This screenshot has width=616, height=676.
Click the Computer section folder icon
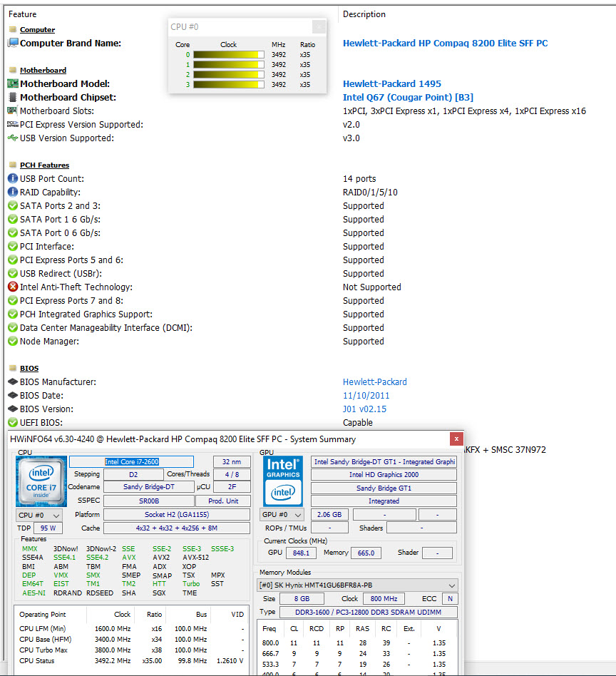coord(13,29)
